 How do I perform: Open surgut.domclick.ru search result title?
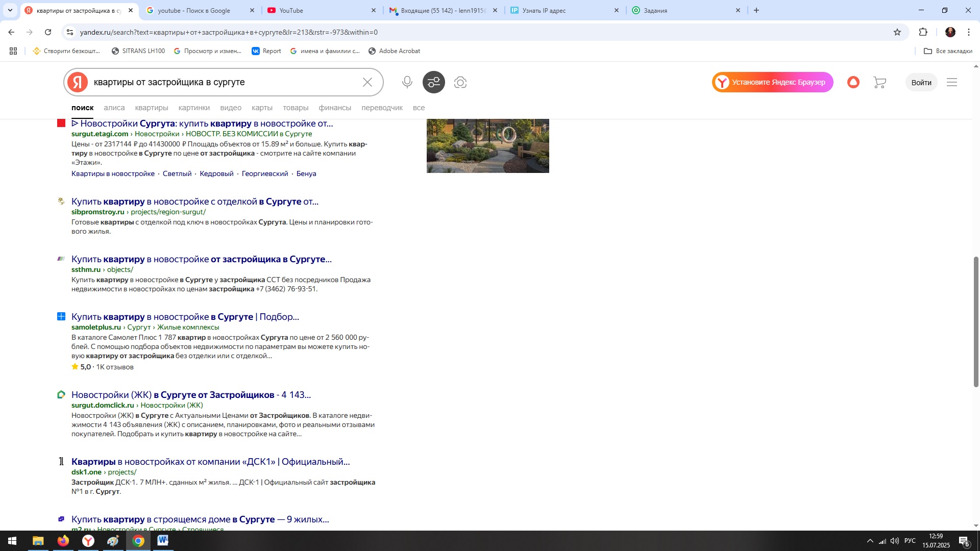[191, 395]
